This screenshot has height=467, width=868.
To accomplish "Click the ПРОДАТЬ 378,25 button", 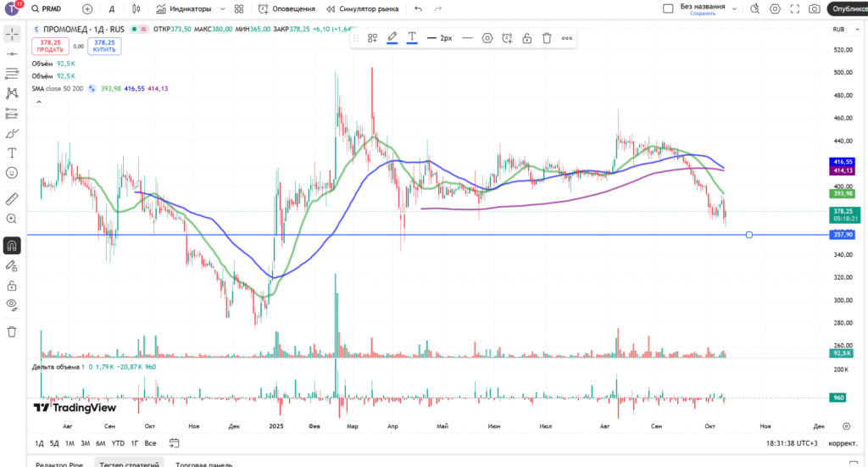I will pos(50,46).
